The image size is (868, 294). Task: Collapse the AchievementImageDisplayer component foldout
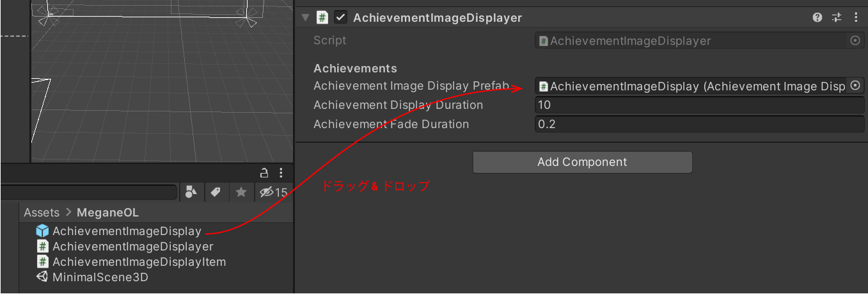(305, 18)
